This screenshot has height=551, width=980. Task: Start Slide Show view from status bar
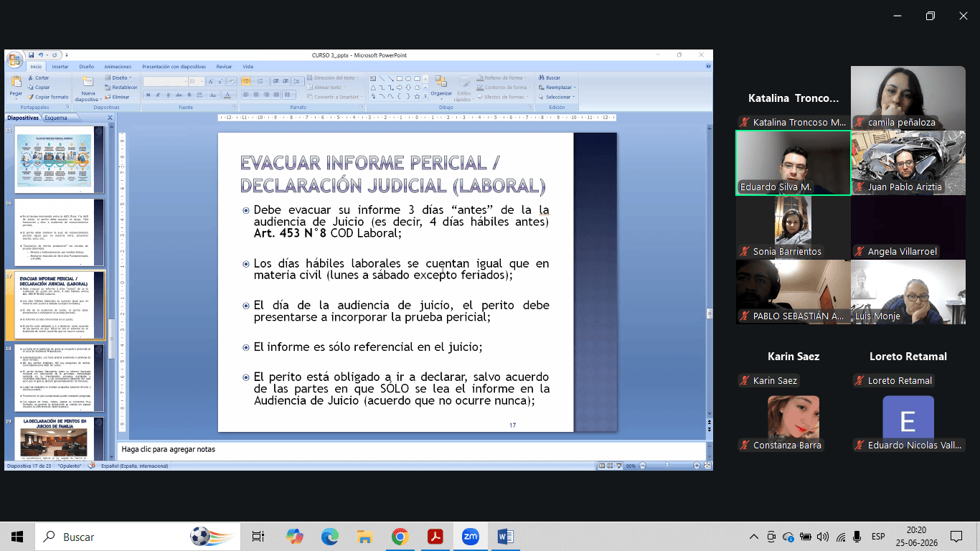point(618,466)
